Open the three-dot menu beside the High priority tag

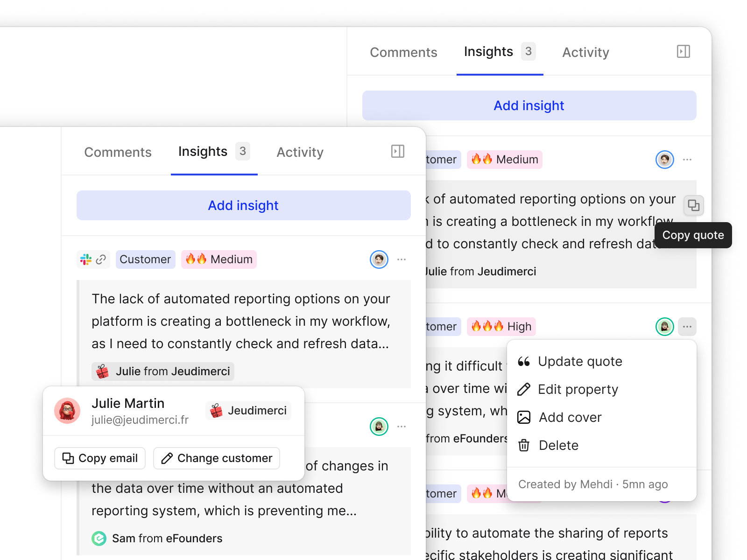[687, 327]
